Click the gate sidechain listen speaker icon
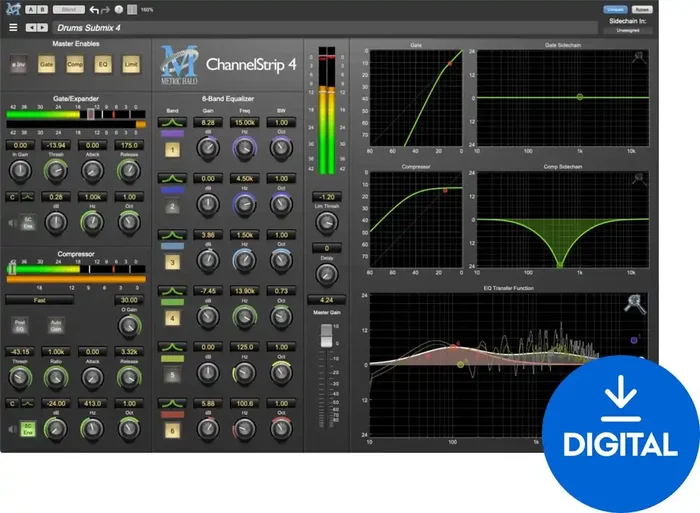This screenshot has height=513, width=700. click(x=12, y=222)
